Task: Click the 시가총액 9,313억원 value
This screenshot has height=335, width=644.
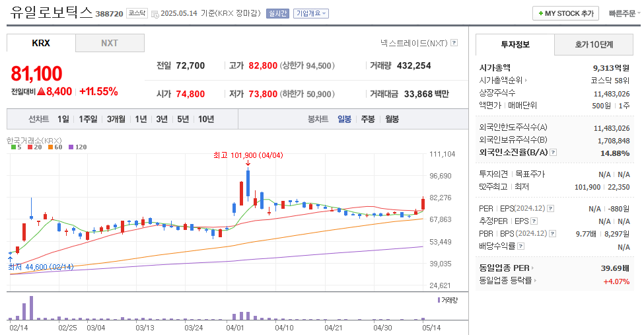Action: (611, 68)
